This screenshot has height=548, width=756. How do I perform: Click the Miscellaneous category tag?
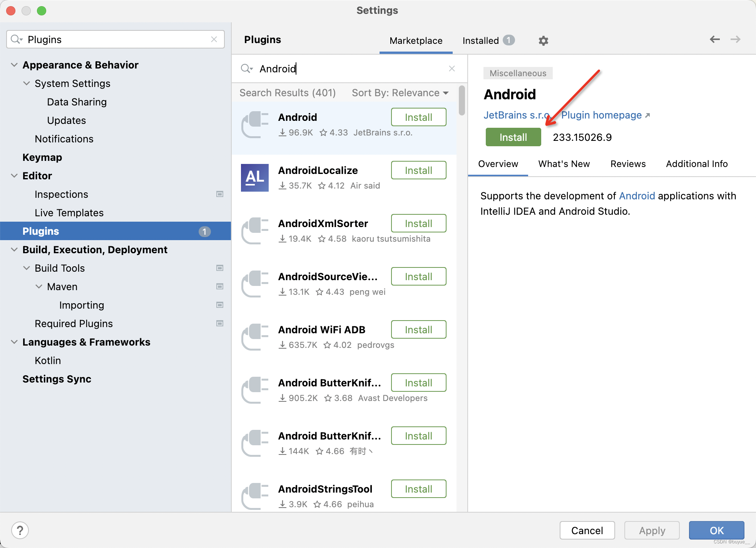[x=518, y=73]
